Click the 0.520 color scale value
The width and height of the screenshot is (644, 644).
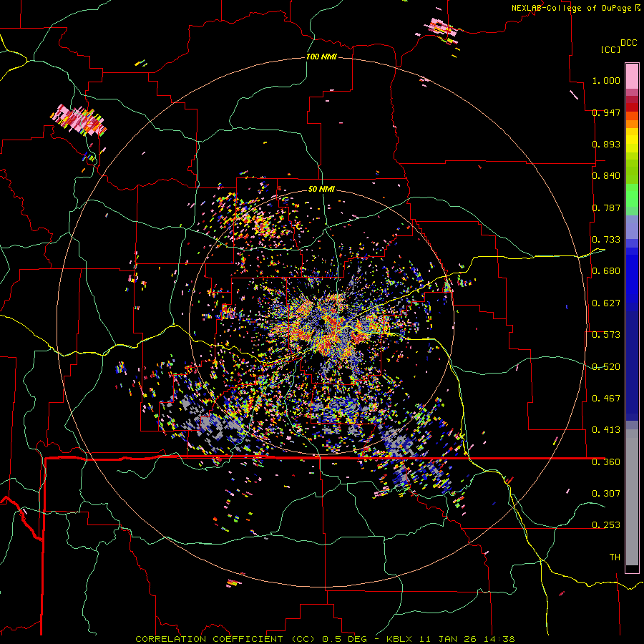coord(606,367)
